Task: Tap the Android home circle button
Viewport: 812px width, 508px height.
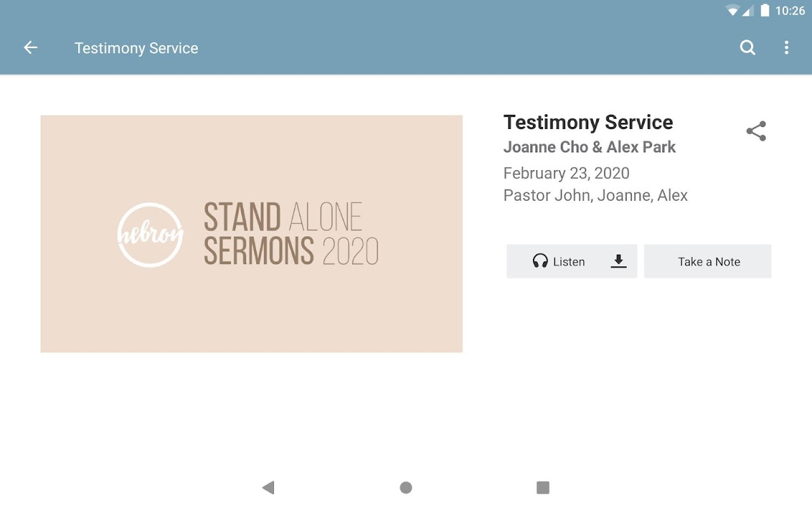Action: tap(406, 487)
